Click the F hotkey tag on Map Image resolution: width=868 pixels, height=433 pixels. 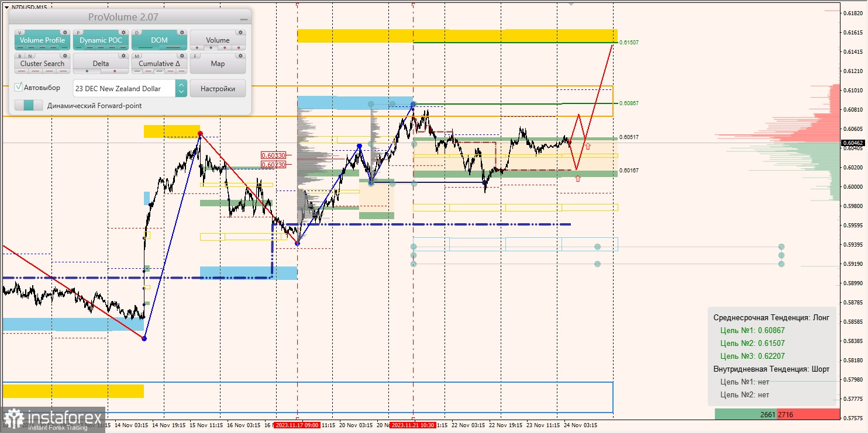(196, 57)
